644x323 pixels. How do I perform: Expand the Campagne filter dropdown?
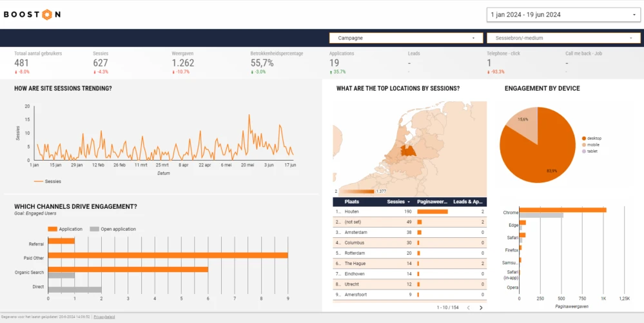click(x=406, y=38)
